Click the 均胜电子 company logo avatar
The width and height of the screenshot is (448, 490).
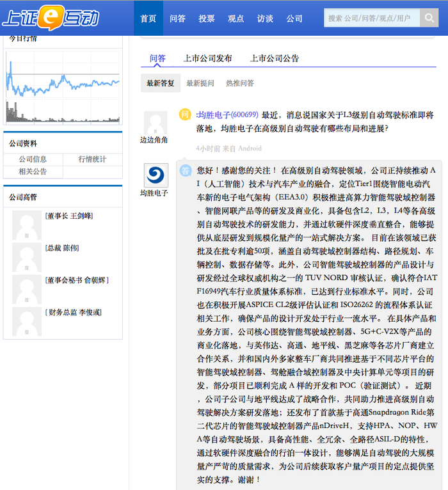[156, 175]
